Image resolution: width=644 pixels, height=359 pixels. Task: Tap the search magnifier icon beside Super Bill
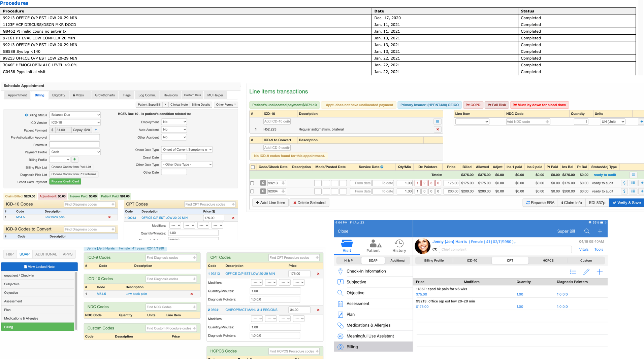[587, 231]
